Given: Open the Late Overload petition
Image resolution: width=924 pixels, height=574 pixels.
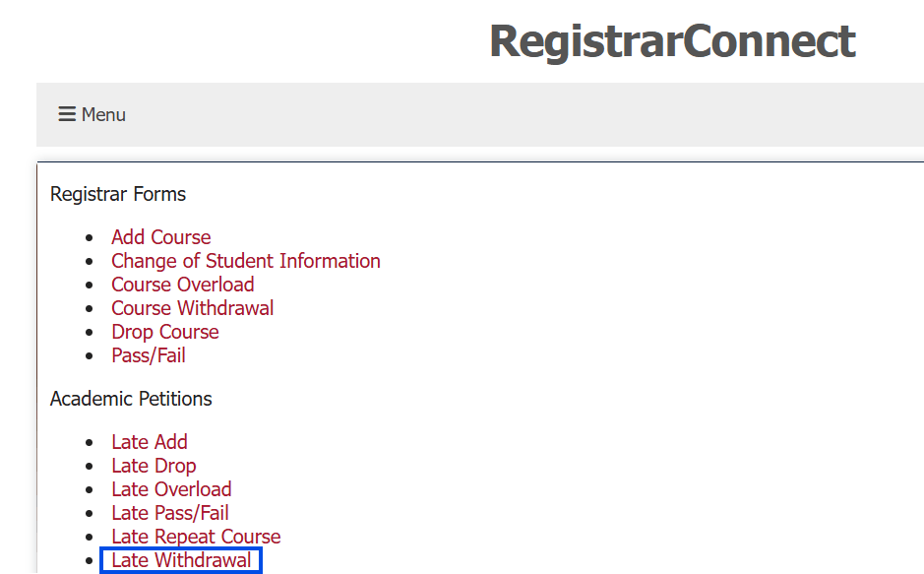Looking at the screenshot, I should [x=171, y=489].
